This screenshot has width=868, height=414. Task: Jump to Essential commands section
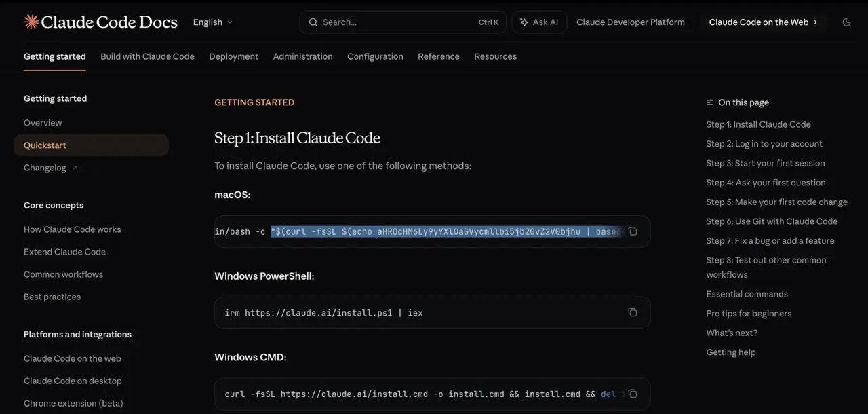(747, 294)
